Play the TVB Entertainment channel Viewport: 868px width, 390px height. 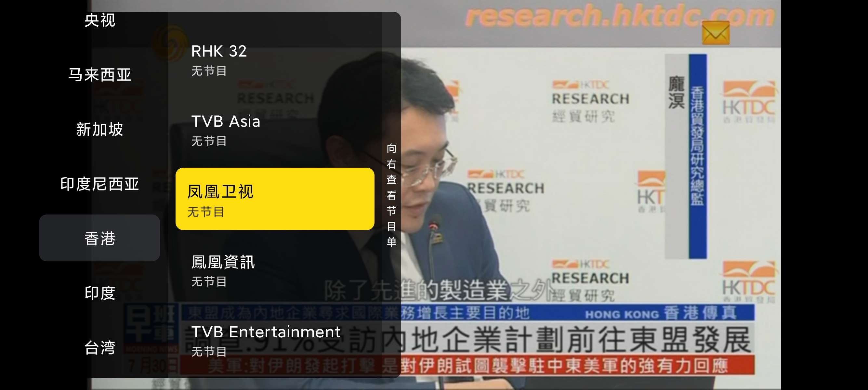(x=275, y=340)
